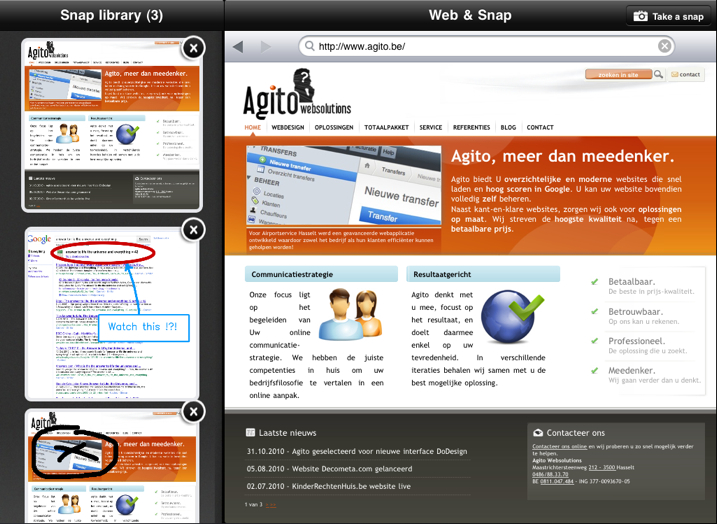Click the Contacteer ons envelope icon

tap(538, 433)
